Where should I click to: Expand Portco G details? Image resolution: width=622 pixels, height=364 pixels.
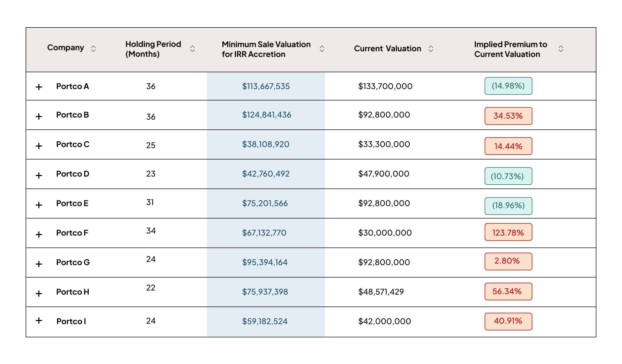pos(39,264)
